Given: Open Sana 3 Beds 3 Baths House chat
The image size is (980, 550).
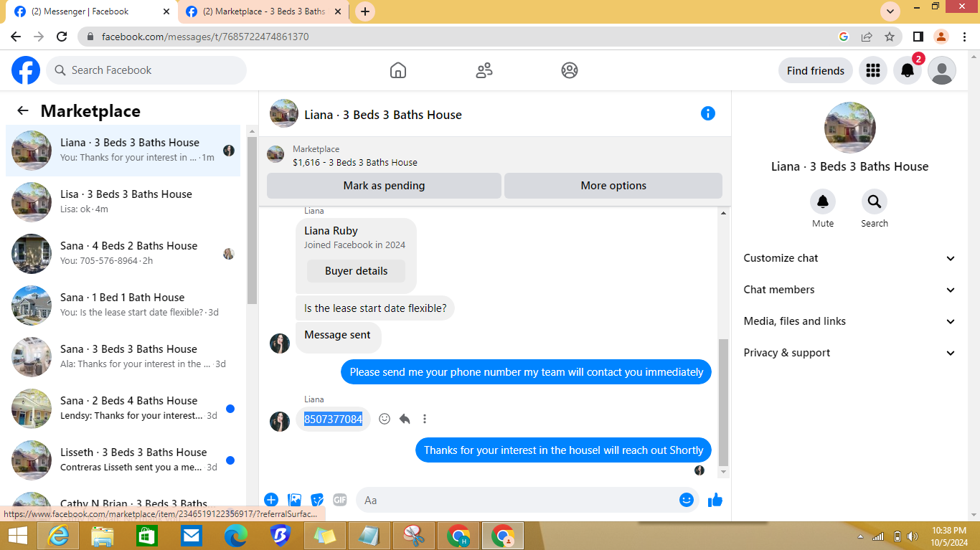Looking at the screenshot, I should (x=123, y=357).
